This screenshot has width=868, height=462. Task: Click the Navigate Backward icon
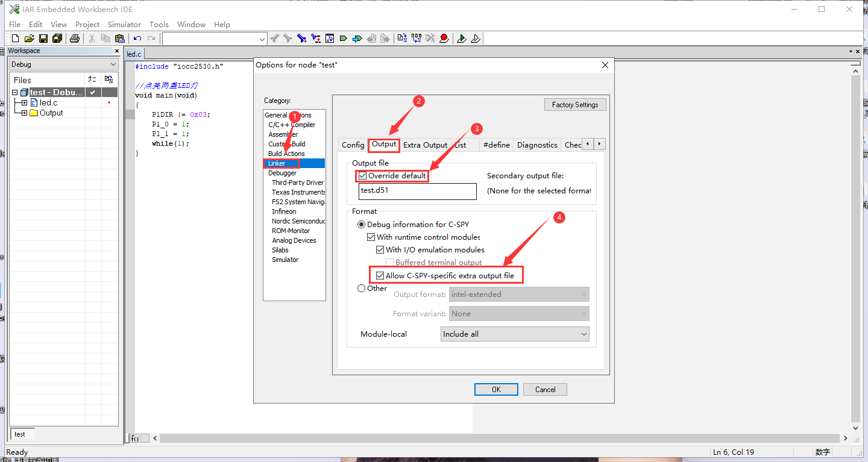(x=371, y=39)
